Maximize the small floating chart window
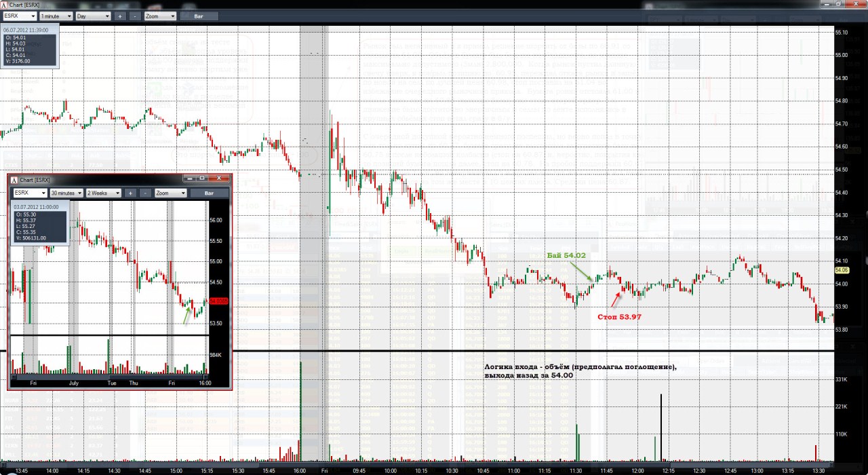This screenshot has height=475, width=868. click(x=201, y=178)
